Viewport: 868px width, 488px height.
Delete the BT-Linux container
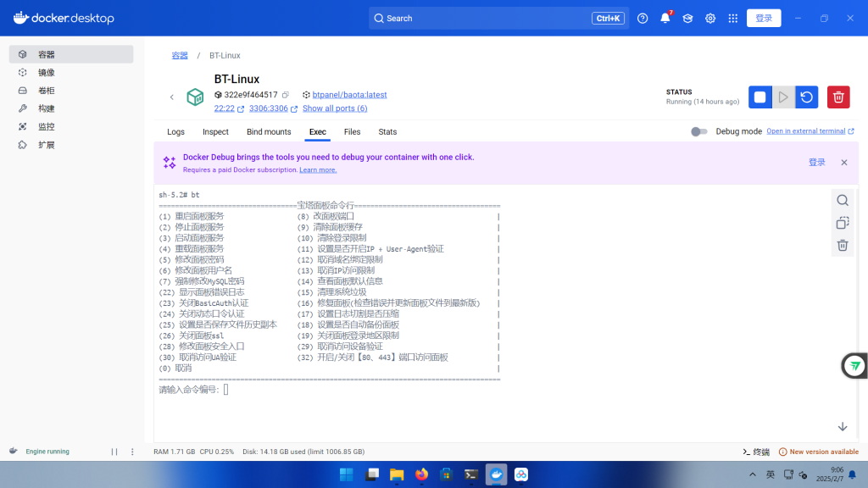838,97
